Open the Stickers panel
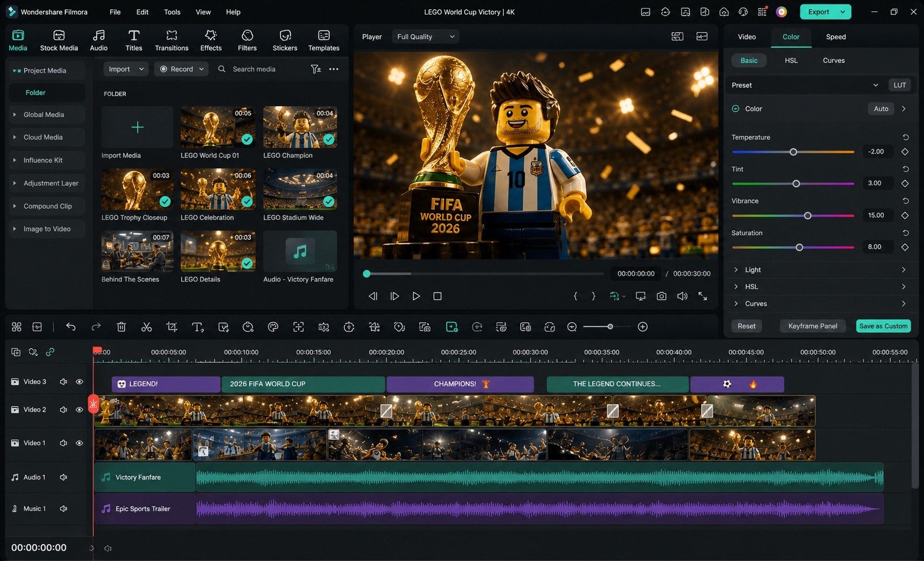 coord(285,41)
